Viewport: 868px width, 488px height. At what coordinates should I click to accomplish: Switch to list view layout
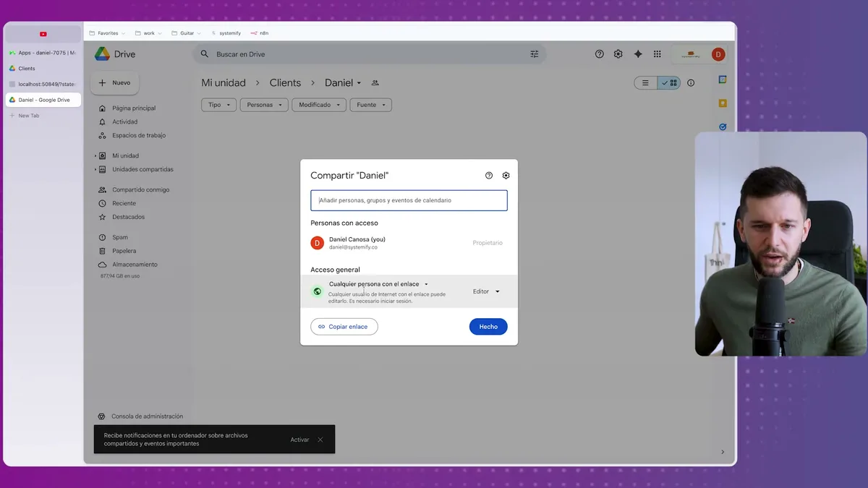644,82
